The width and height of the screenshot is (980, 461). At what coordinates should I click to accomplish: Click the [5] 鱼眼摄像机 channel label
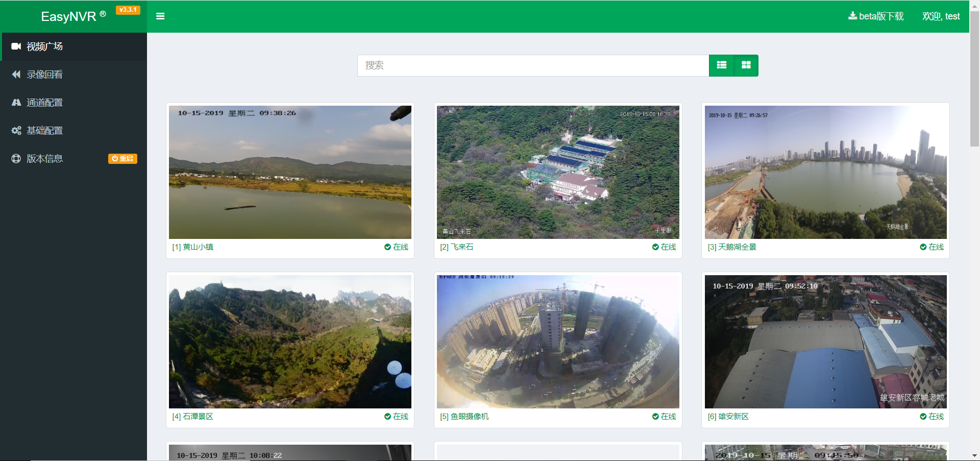464,417
